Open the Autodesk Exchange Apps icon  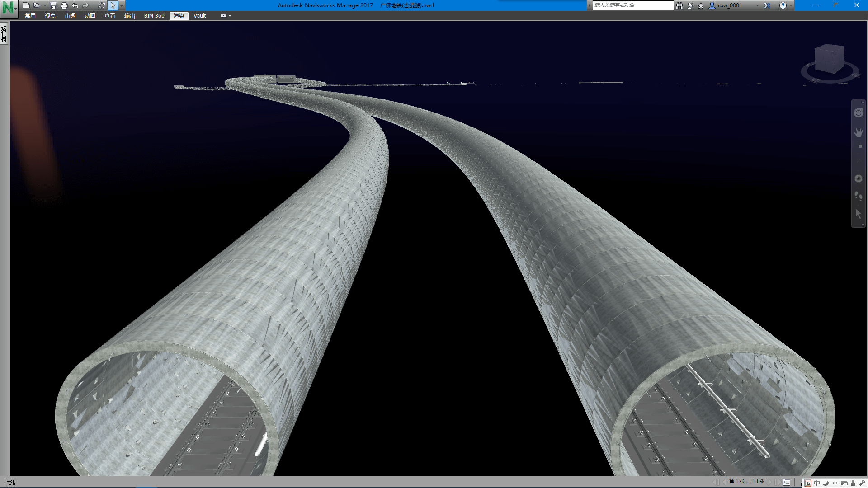point(767,5)
